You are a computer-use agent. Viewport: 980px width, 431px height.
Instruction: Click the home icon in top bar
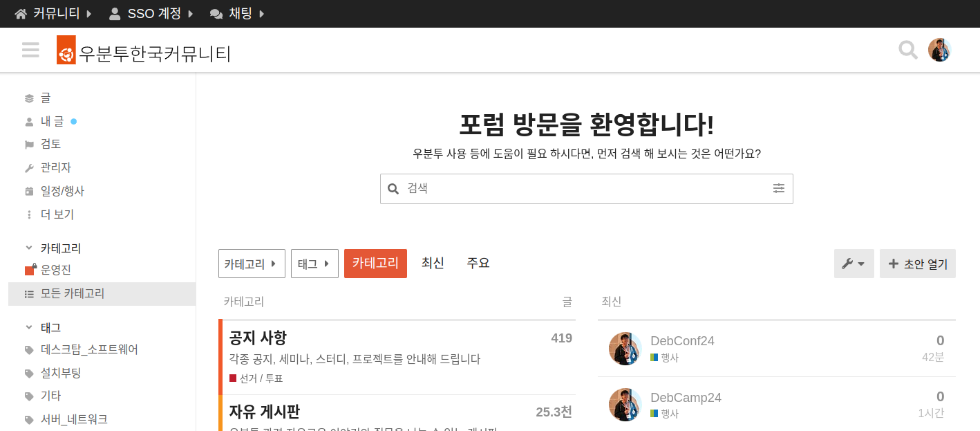pyautogui.click(x=21, y=14)
